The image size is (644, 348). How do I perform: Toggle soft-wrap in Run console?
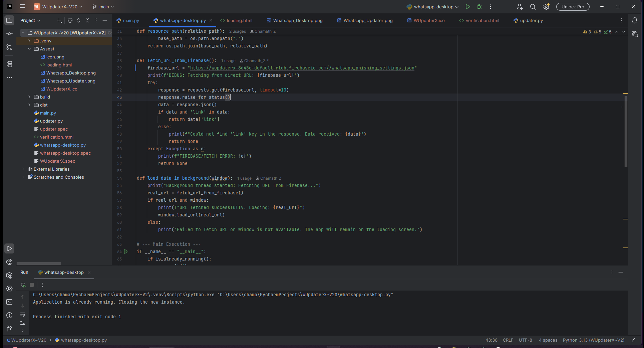click(x=23, y=315)
